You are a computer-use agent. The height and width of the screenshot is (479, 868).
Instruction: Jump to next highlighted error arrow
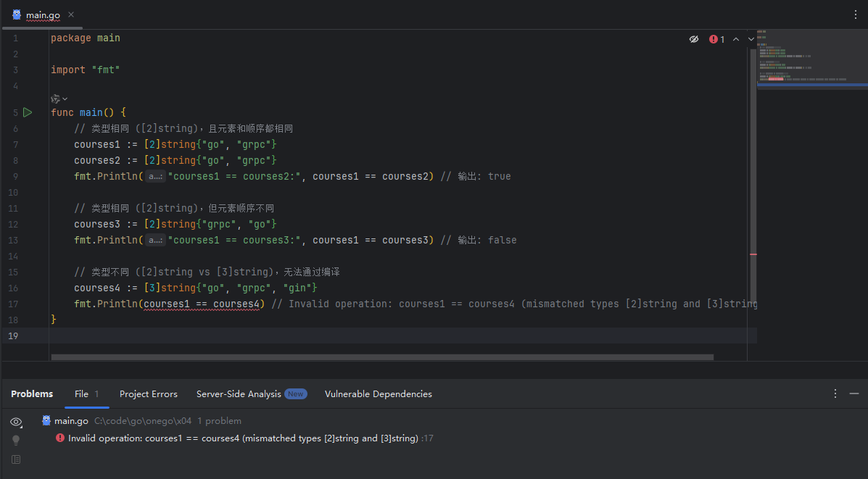click(751, 39)
